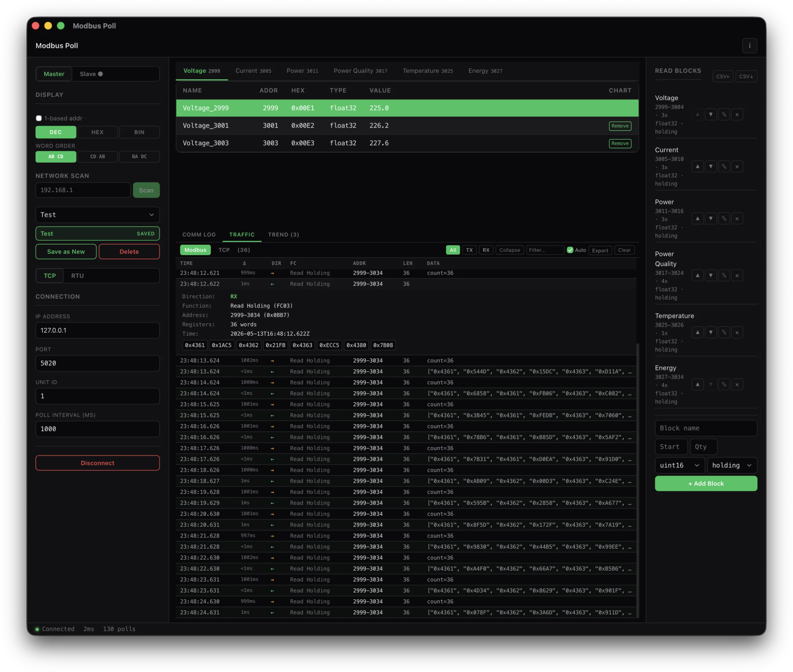Image resolution: width=793 pixels, height=672 pixels.
Task: Move the Voltage block down
Action: 710,114
